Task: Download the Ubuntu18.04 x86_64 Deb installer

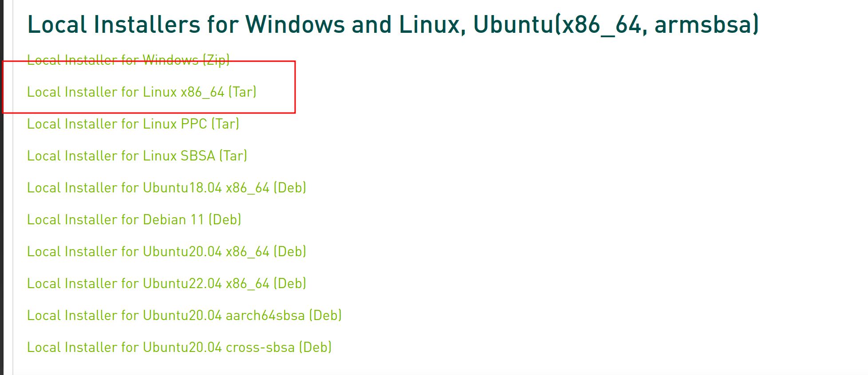Action: (x=167, y=187)
